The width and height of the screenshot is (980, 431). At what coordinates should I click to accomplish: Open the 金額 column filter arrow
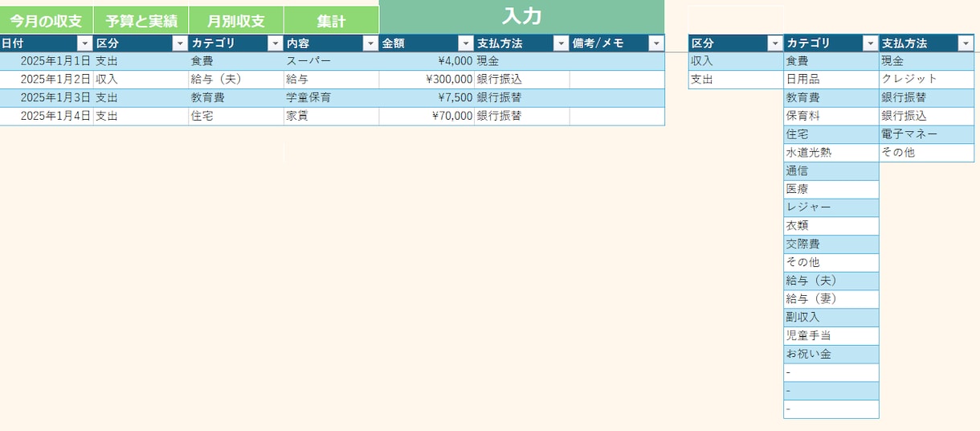pos(466,43)
